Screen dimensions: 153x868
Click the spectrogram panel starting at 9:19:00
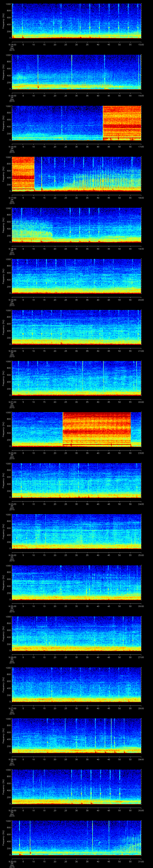[76, 276]
